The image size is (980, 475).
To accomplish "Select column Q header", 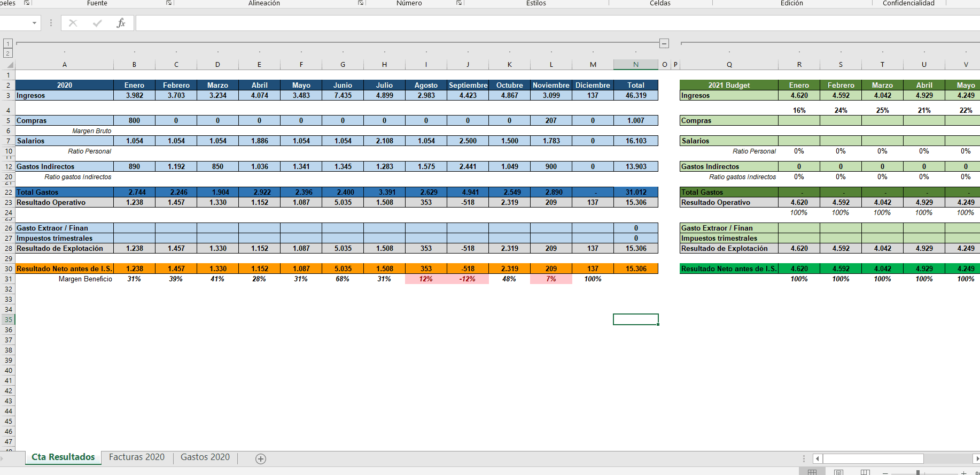I will pyautogui.click(x=729, y=65).
